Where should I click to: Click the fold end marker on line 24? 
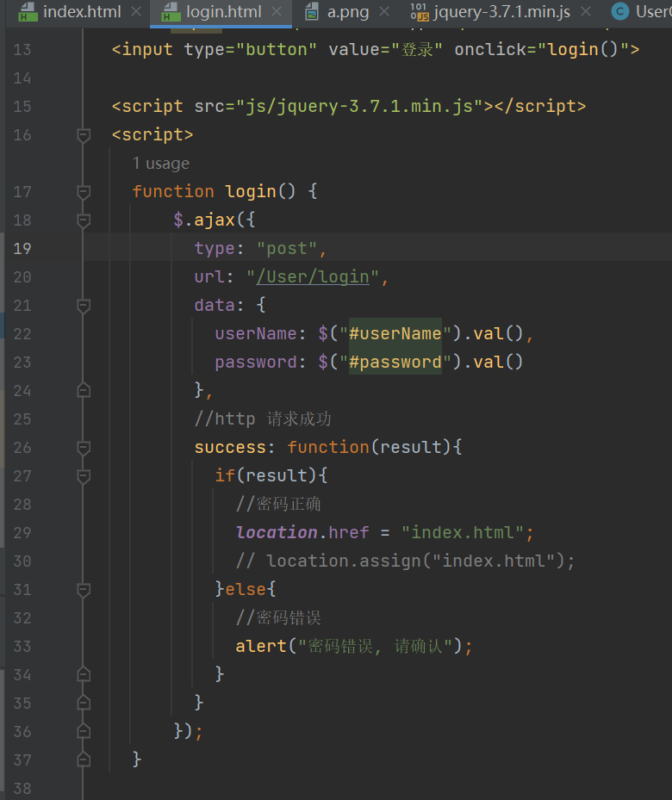coord(84,390)
